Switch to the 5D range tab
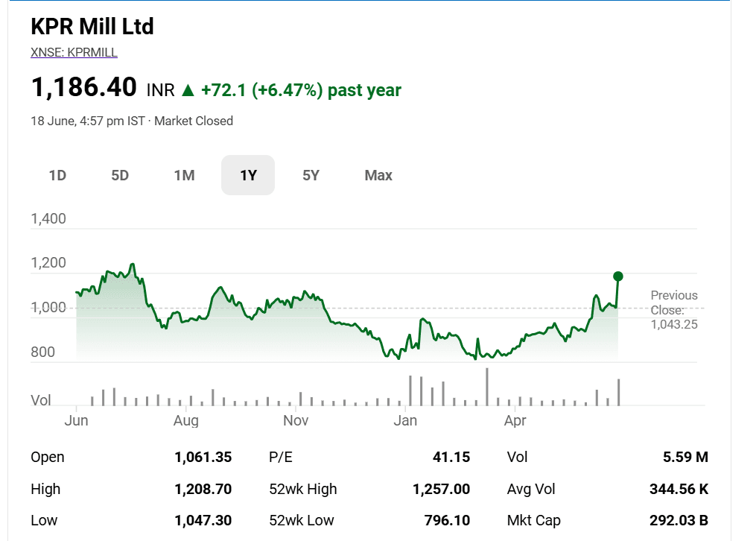This screenshot has width=756, height=541. click(120, 175)
